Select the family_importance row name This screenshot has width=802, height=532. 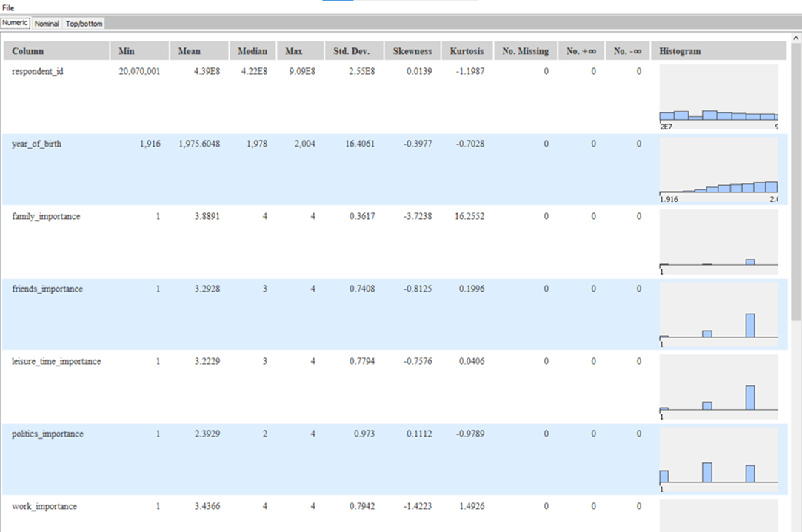click(46, 216)
